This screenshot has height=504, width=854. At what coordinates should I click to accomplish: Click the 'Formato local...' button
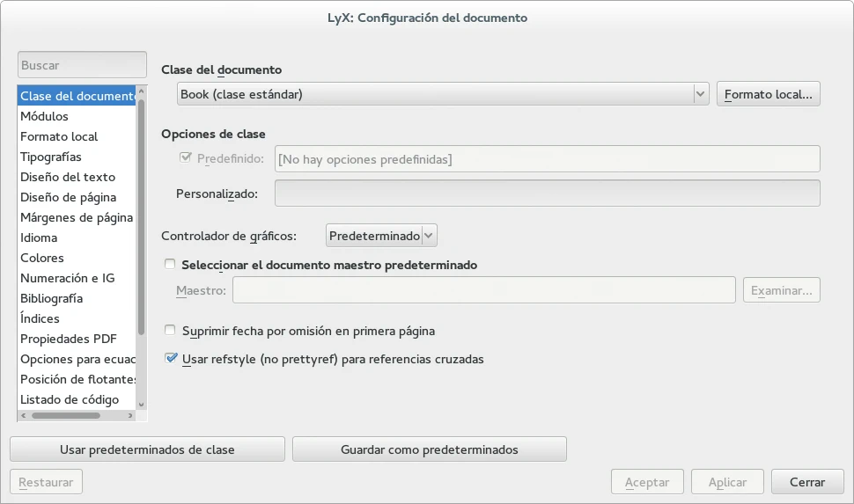(x=769, y=94)
